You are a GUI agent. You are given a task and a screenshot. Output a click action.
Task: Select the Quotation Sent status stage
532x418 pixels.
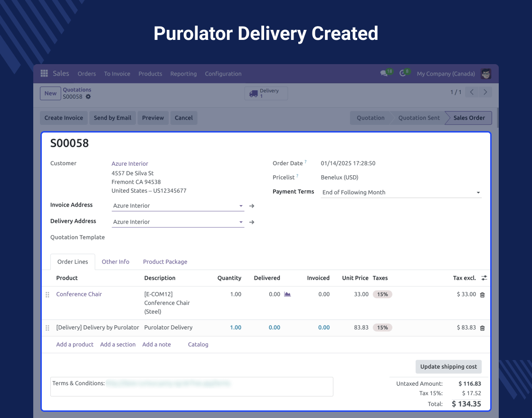[x=419, y=118]
